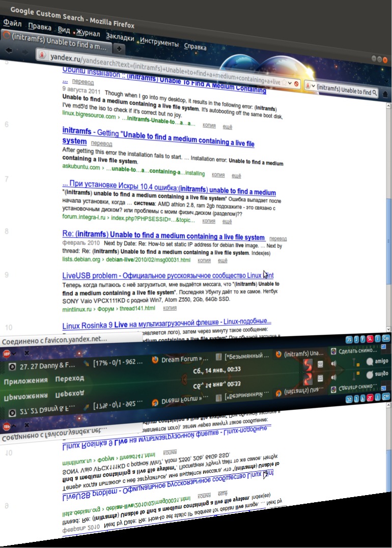Toggle stylesheets with the upright Css button
Image resolution: width=392 pixels, height=548 pixels.
pyautogui.click(x=386, y=338)
